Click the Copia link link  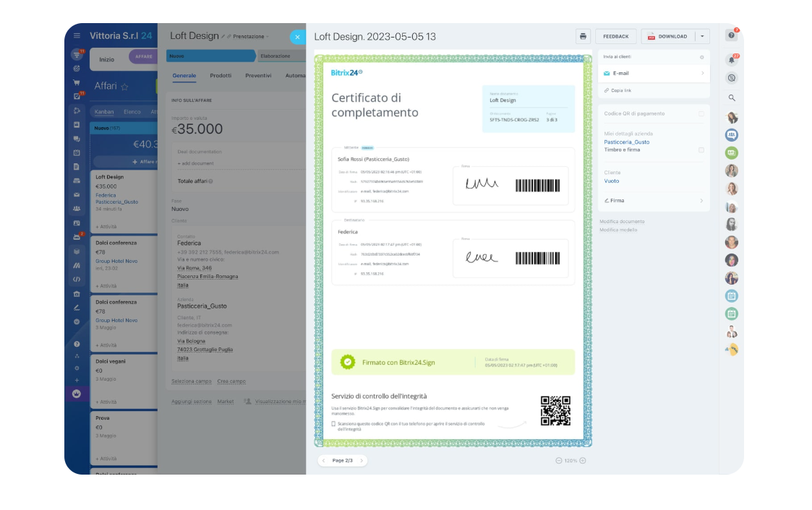click(x=620, y=90)
